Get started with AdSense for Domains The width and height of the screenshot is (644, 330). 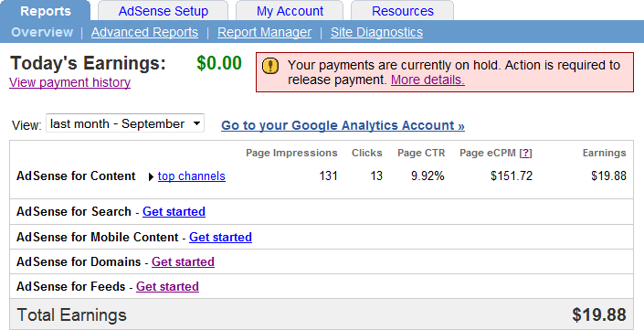[183, 261]
